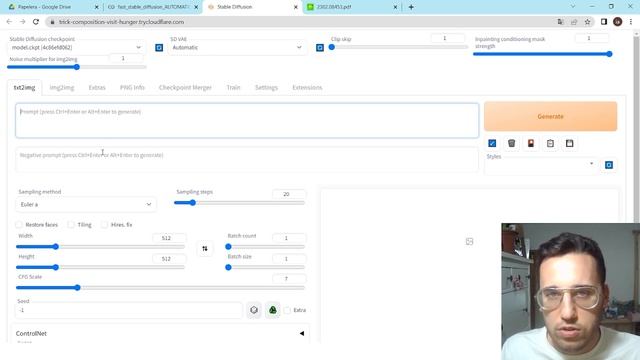Adjust the Sampling steps slider
Screen dimensions: 640x360
pos(240,202)
